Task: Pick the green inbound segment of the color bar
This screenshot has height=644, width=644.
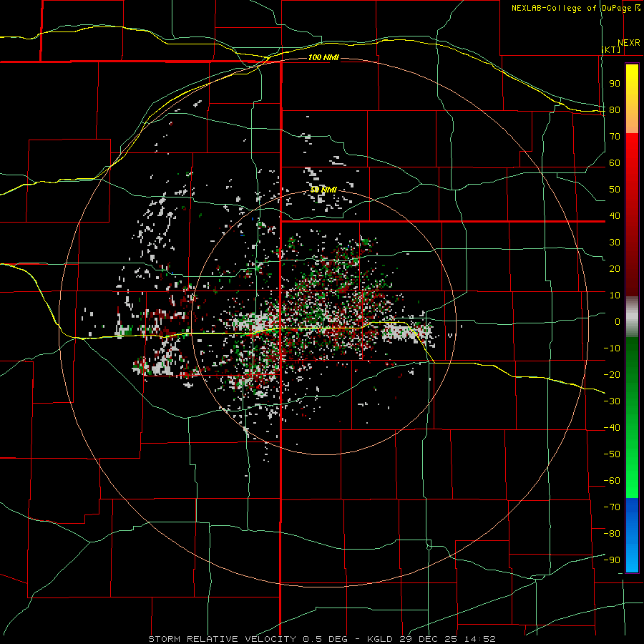Action: pyautogui.click(x=632, y=417)
